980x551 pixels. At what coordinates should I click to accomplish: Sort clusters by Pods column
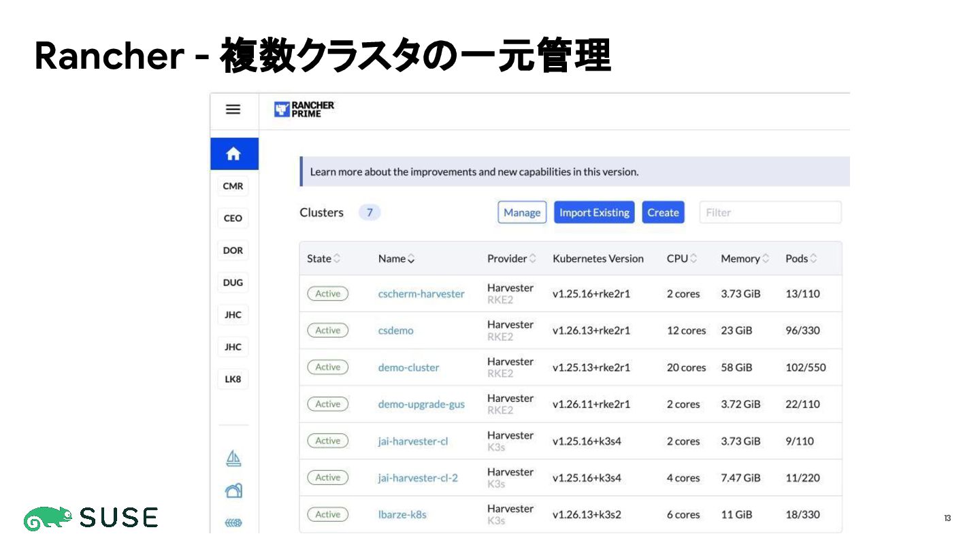click(802, 258)
